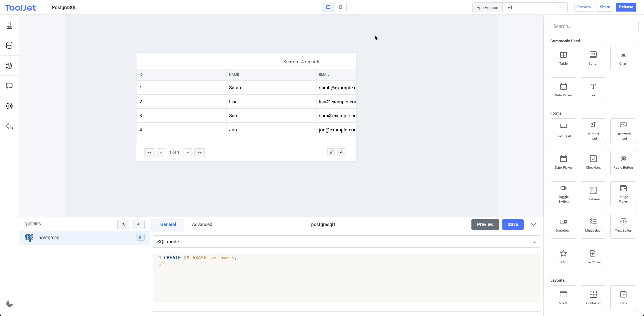Screen dimensions: 644x316
Task: Select the General tab
Action: (x=168, y=224)
